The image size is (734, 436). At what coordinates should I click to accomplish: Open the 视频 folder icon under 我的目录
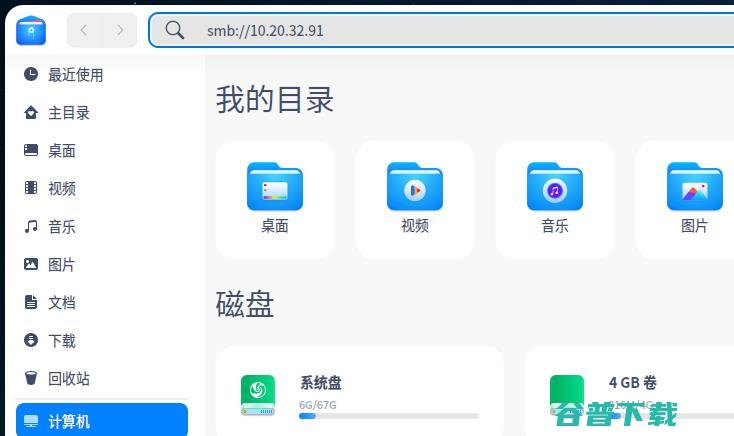click(x=415, y=186)
